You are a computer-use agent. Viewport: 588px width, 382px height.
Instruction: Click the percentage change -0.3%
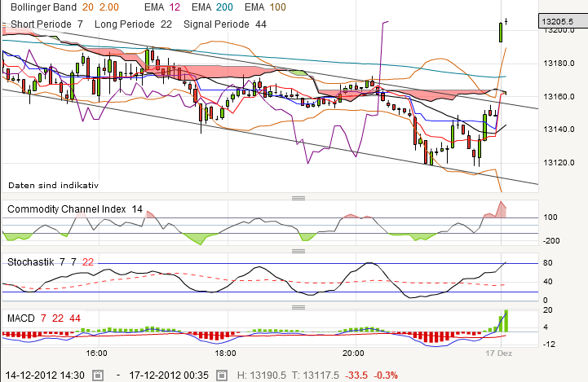[x=386, y=375]
